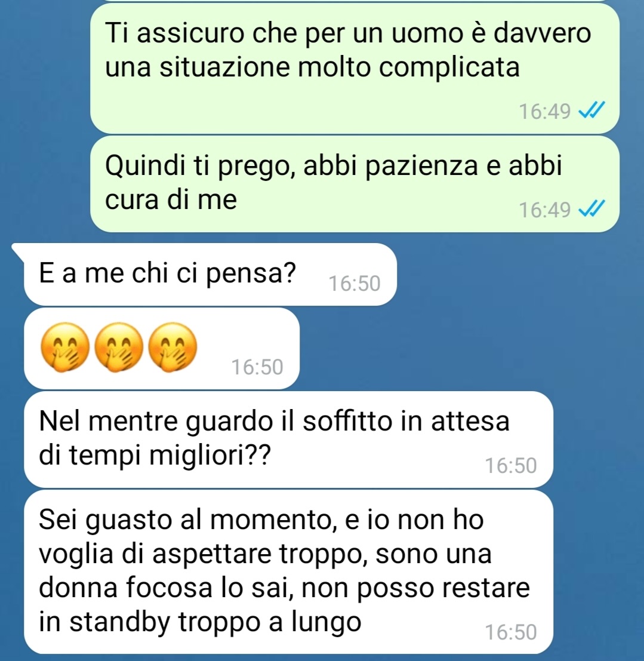
Task: Tap read checkmarks on 'abbi pazienza' message
Action: click(591, 209)
